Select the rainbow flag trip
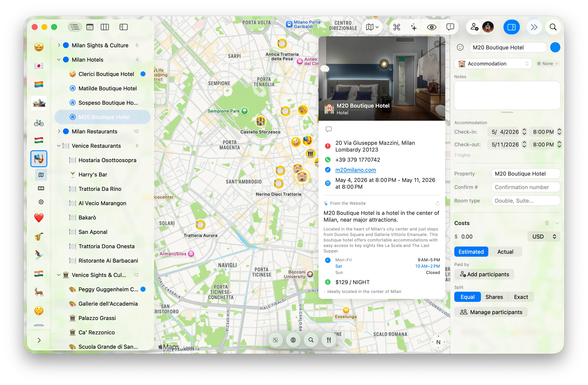The image size is (588, 385). [x=39, y=84]
